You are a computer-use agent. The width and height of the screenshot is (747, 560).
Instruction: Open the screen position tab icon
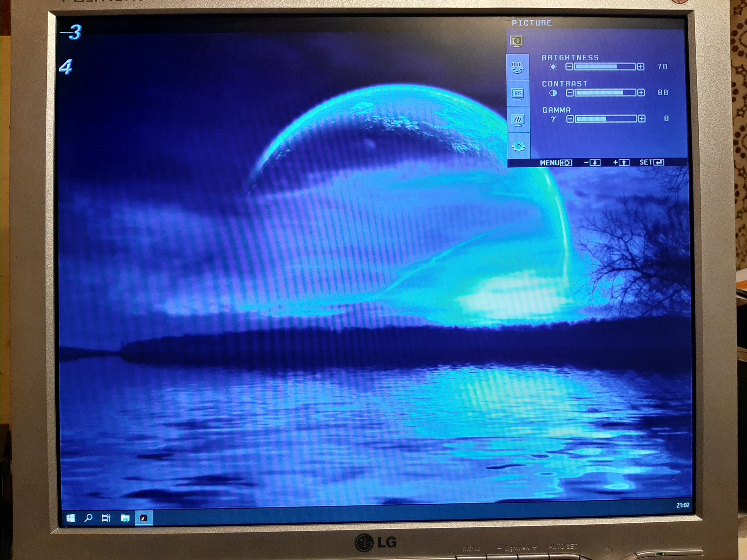(518, 94)
